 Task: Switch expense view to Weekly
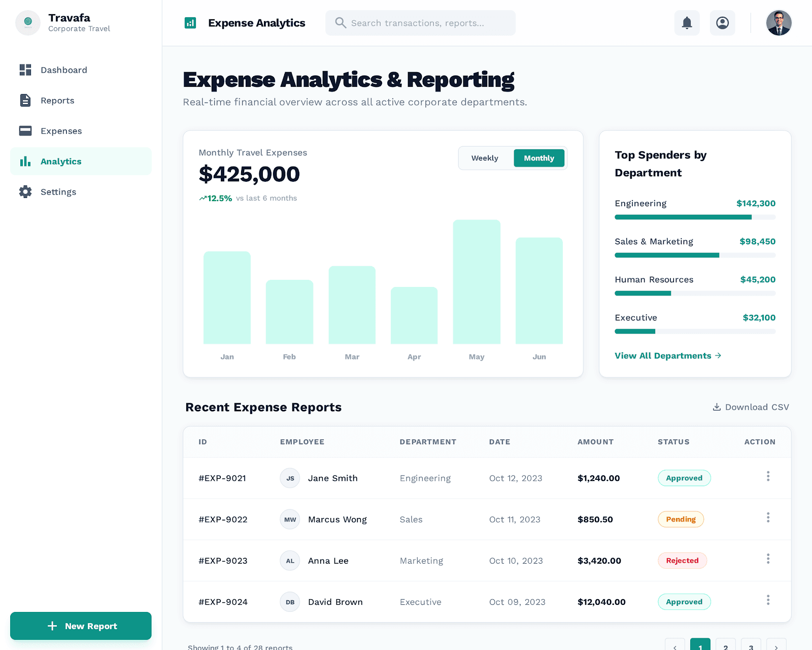click(485, 158)
